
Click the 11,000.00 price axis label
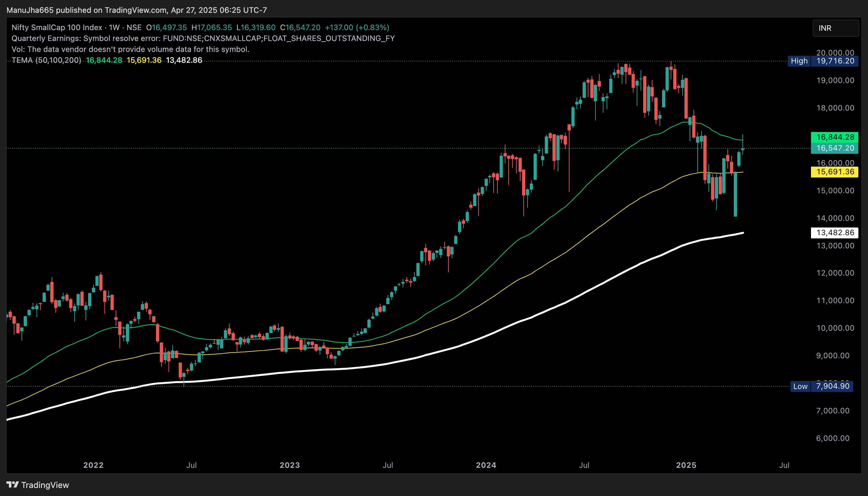tap(835, 301)
